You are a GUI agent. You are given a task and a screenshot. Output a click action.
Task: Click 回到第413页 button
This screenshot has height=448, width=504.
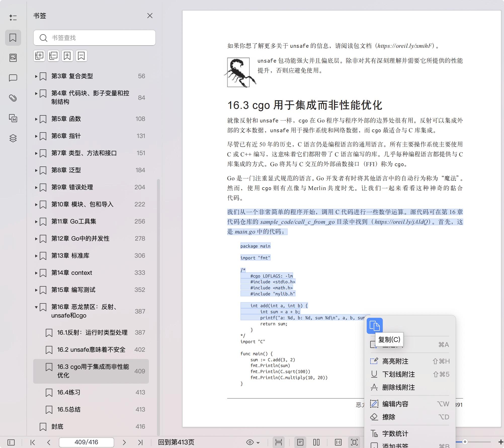tap(176, 442)
